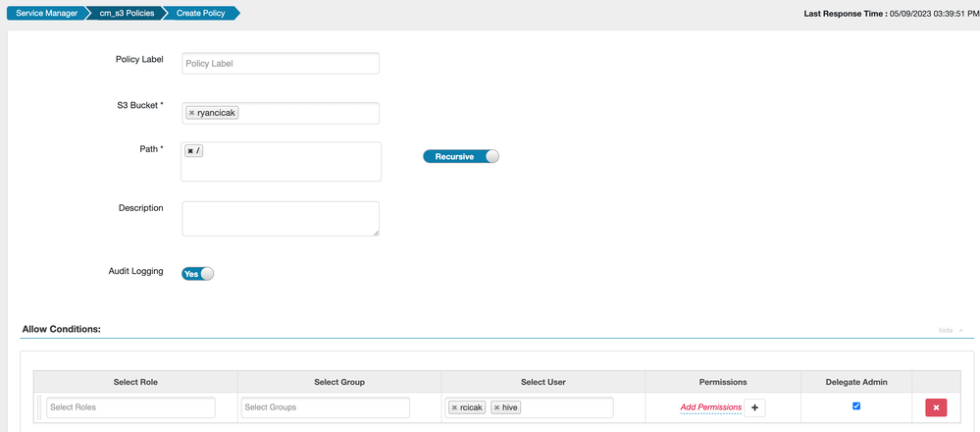This screenshot has height=432, width=980.
Task: Click the Add Permissions link
Action: (x=710, y=407)
